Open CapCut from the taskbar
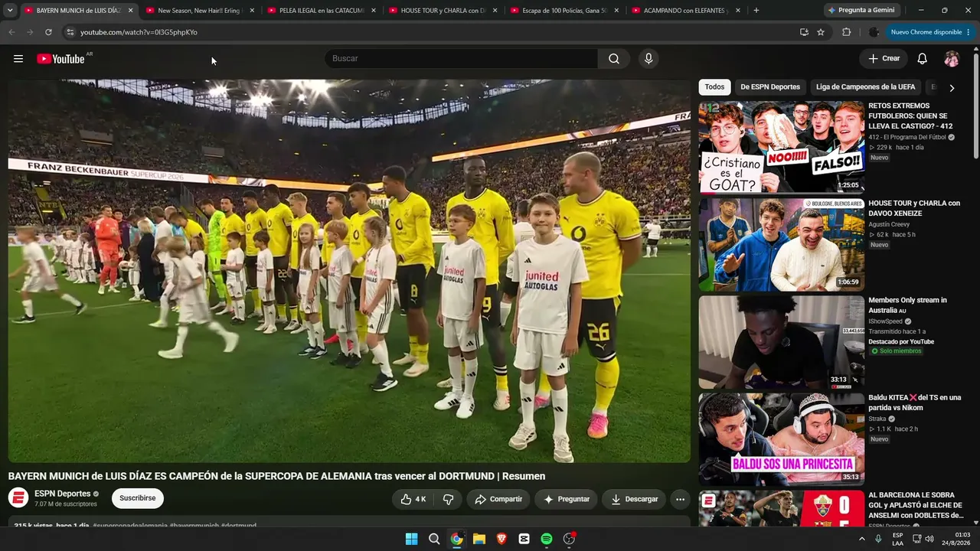 tap(524, 539)
